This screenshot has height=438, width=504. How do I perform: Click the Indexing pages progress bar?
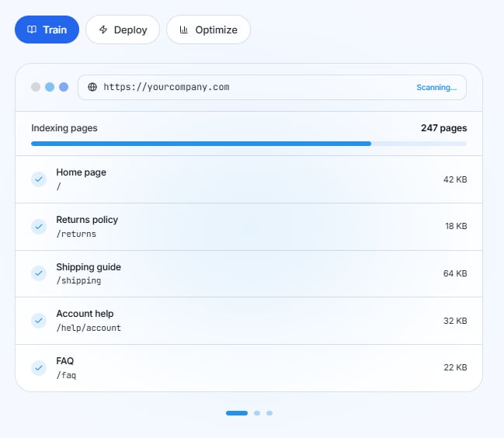pos(249,144)
